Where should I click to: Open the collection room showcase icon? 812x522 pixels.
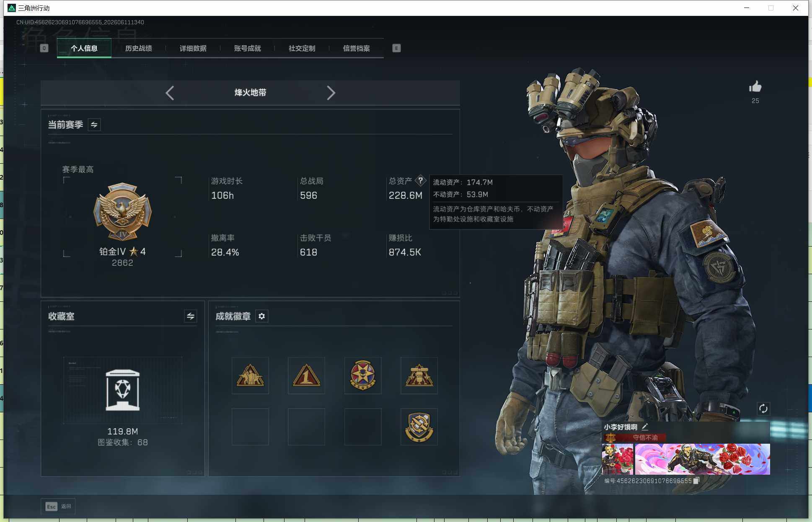[x=122, y=390]
